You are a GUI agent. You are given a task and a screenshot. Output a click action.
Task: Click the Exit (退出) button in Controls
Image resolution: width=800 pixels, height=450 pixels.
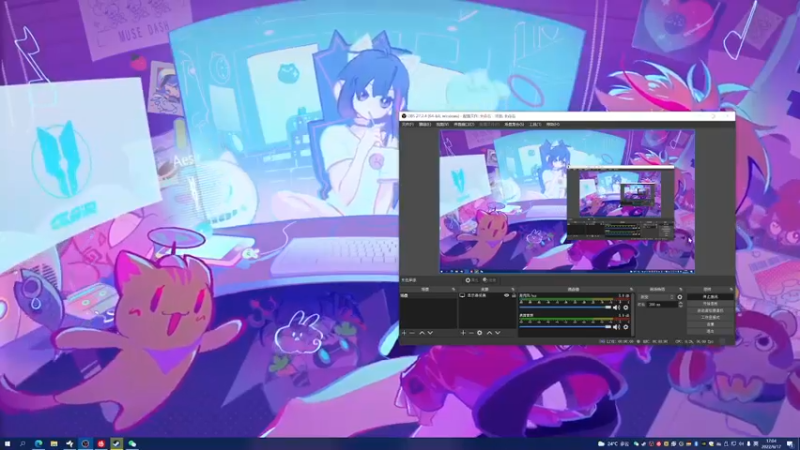(710, 331)
